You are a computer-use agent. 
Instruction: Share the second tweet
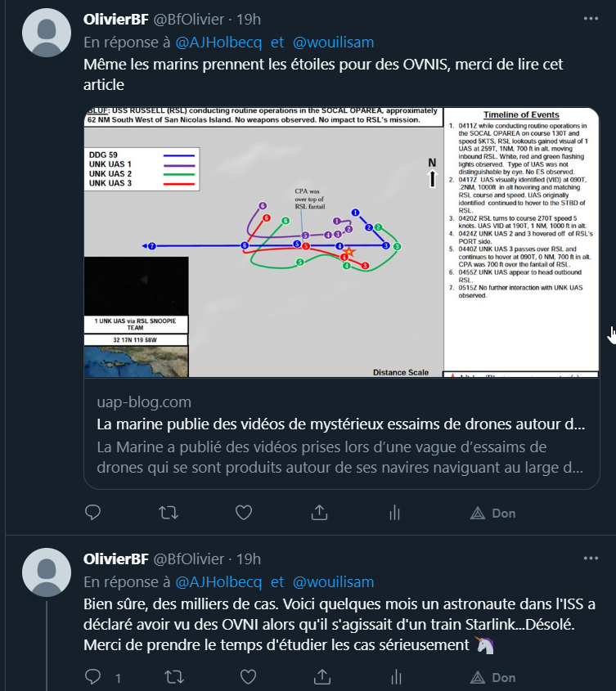pos(322,676)
